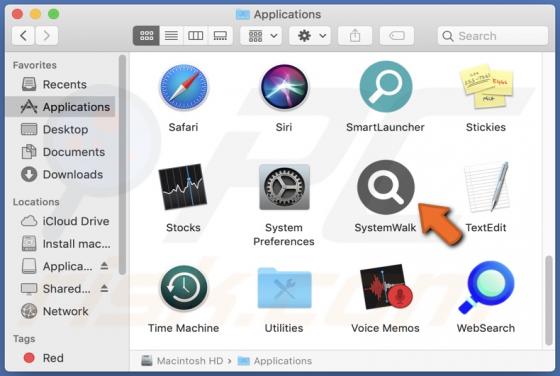Click the main content vertical scrollbar

pyautogui.click(x=549, y=301)
